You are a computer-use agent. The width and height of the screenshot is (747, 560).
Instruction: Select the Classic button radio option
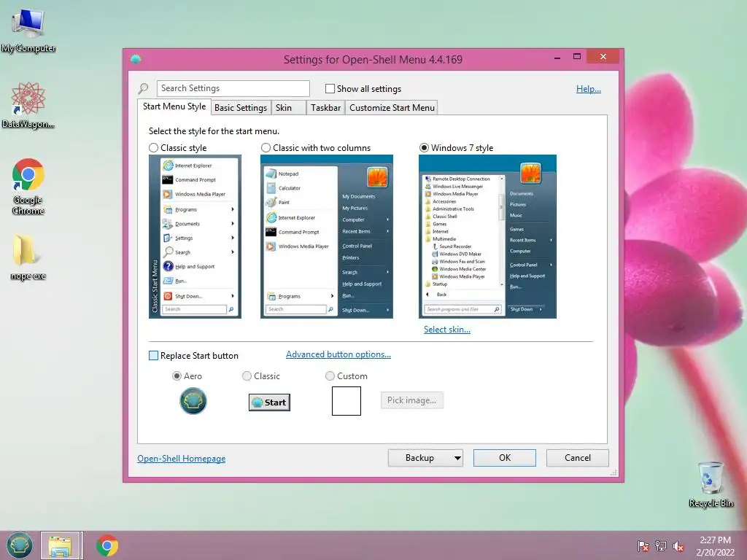[x=247, y=376]
